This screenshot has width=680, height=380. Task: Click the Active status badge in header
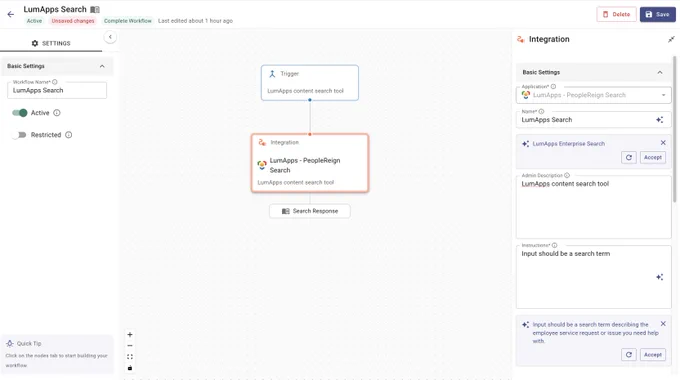[x=34, y=21]
